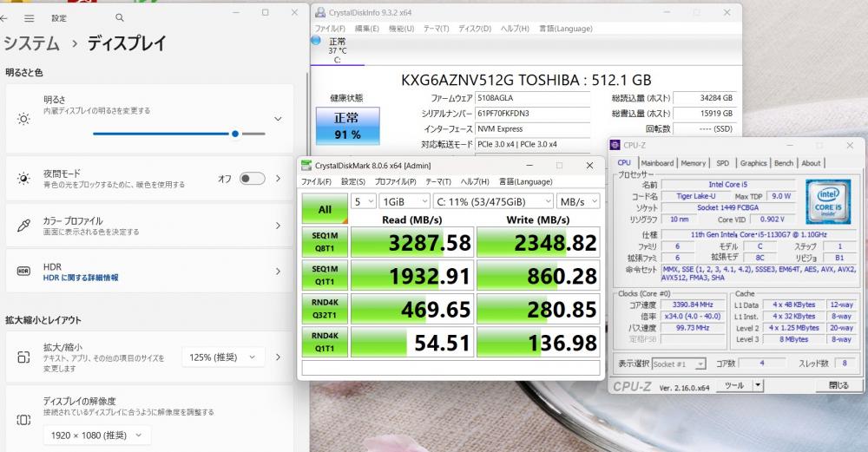Click the システム breadcrumb link

coord(31,43)
